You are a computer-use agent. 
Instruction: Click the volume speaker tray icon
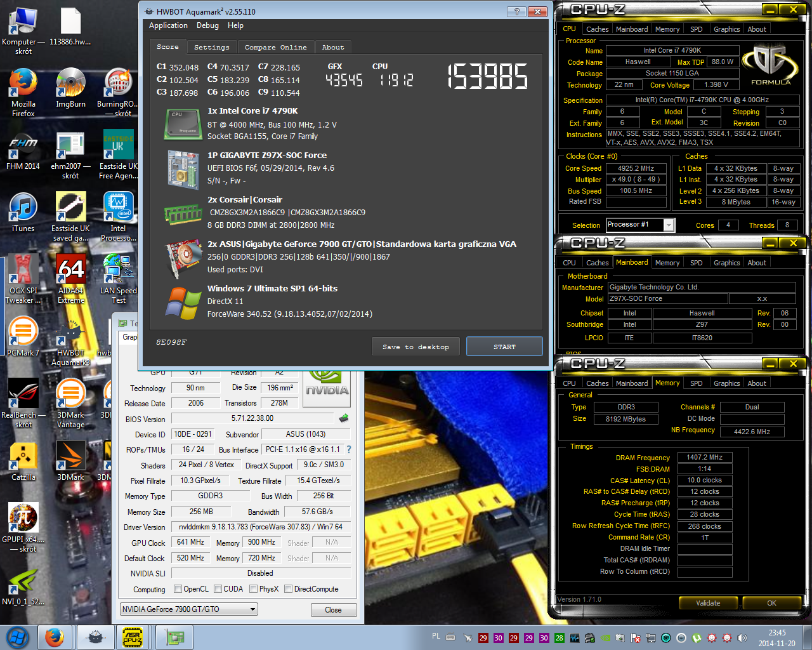742,638
